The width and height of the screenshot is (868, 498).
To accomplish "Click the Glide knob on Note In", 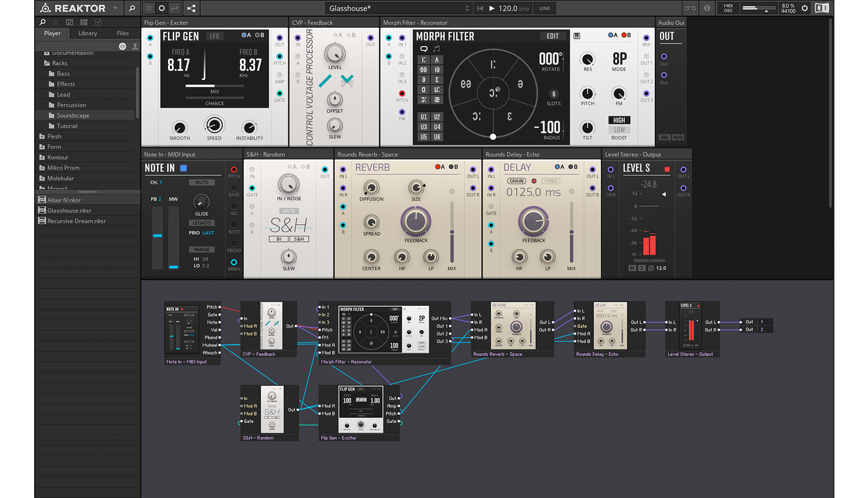I will coord(201,201).
